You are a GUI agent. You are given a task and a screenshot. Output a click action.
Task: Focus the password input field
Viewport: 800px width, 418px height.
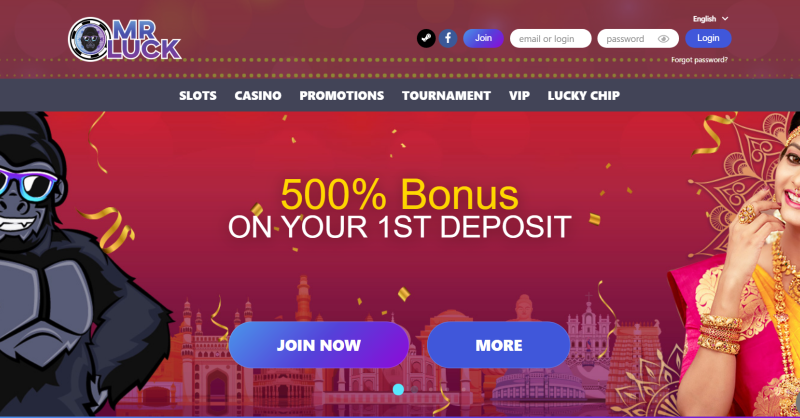pos(638,39)
